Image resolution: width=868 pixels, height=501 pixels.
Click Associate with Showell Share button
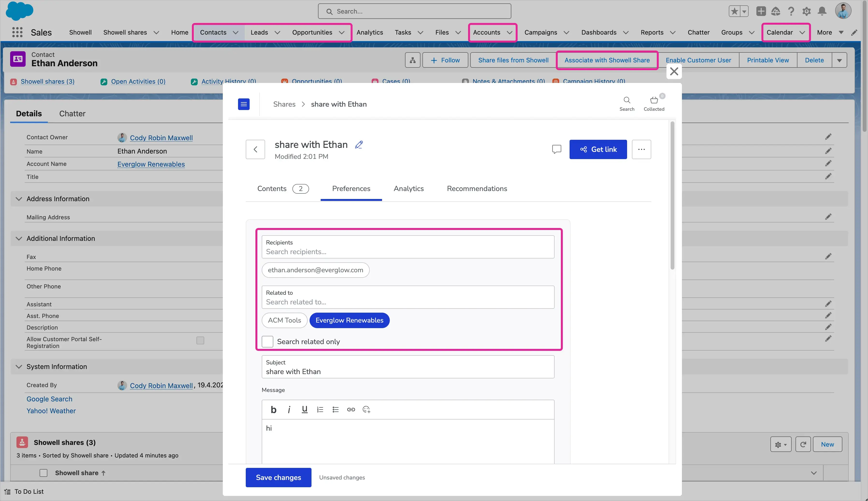pos(607,60)
